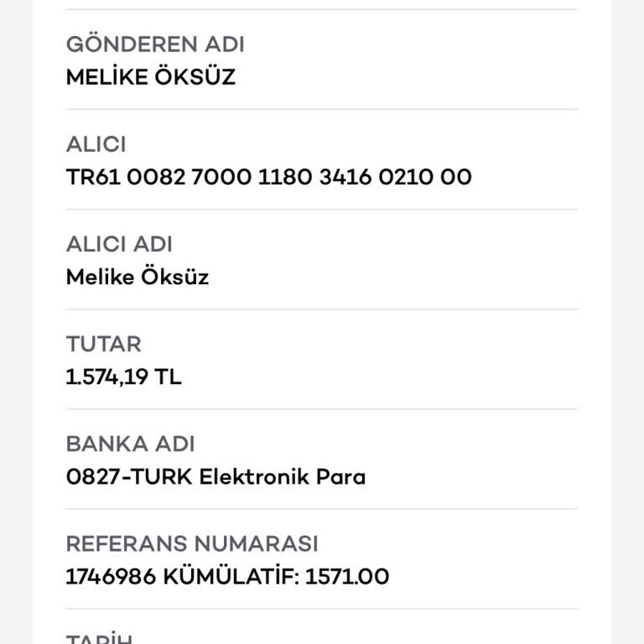The width and height of the screenshot is (644, 644).
Task: Select the sender name MELİKE ÖKSÜZ in capitals
Action: tap(151, 77)
